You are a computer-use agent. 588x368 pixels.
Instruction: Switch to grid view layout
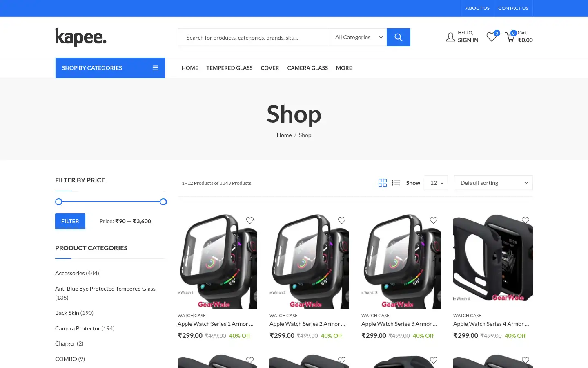point(382,183)
